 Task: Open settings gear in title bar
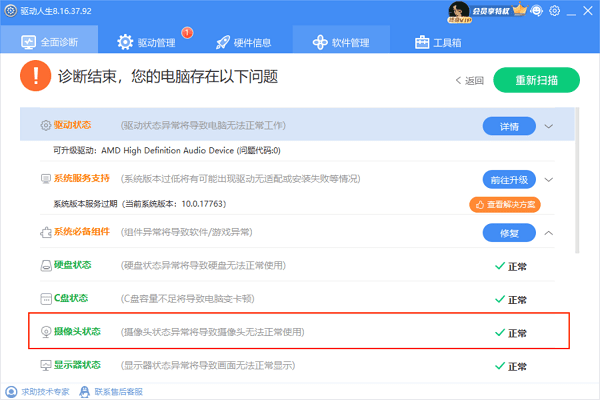tap(554, 11)
